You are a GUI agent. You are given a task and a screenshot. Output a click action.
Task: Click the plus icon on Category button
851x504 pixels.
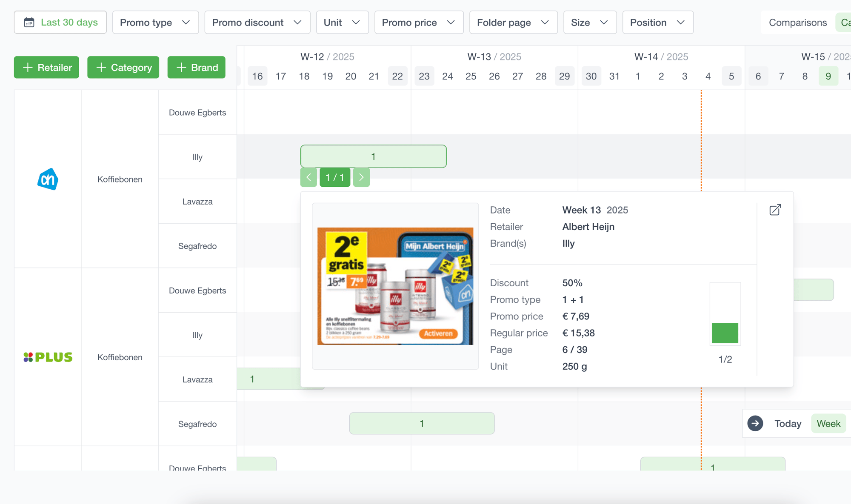coord(101,67)
